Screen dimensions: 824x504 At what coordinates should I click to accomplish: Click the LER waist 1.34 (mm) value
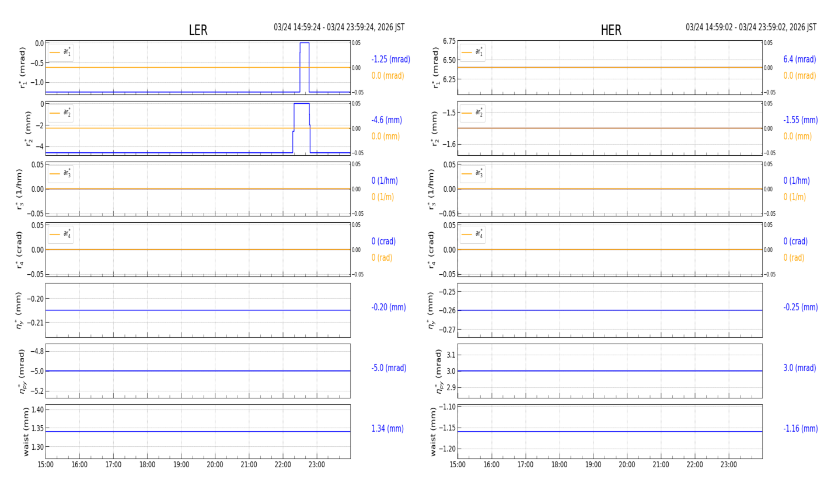[x=387, y=429]
